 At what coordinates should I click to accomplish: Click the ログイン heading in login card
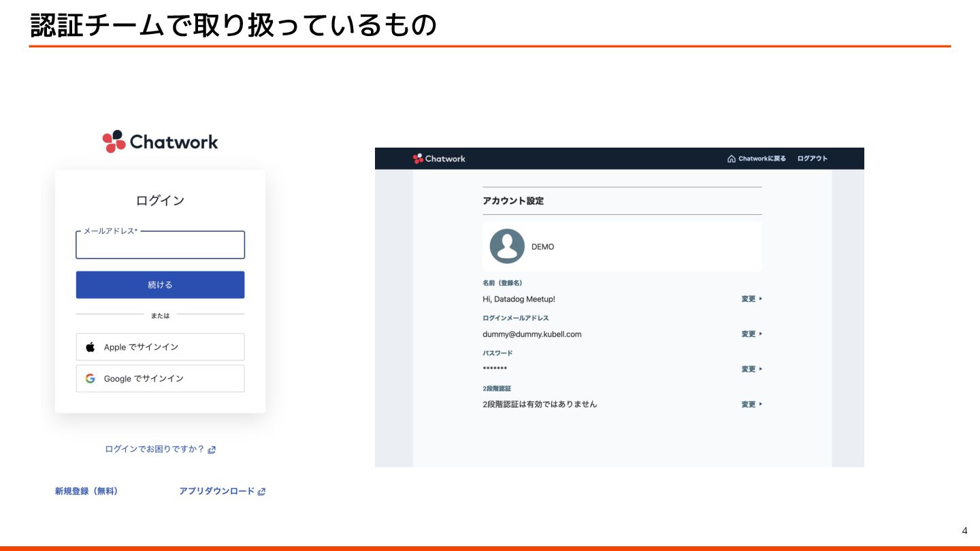pyautogui.click(x=160, y=201)
